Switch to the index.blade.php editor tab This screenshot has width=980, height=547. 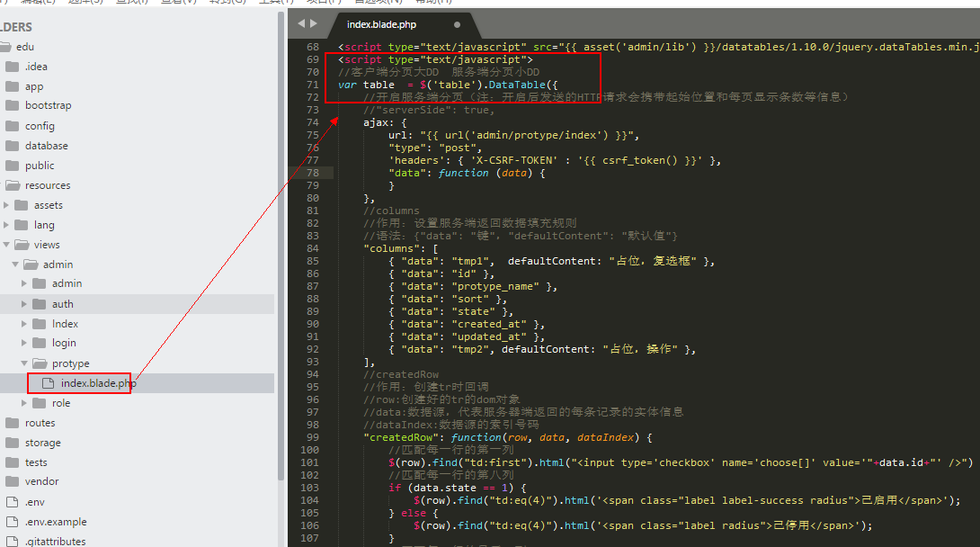tap(382, 24)
